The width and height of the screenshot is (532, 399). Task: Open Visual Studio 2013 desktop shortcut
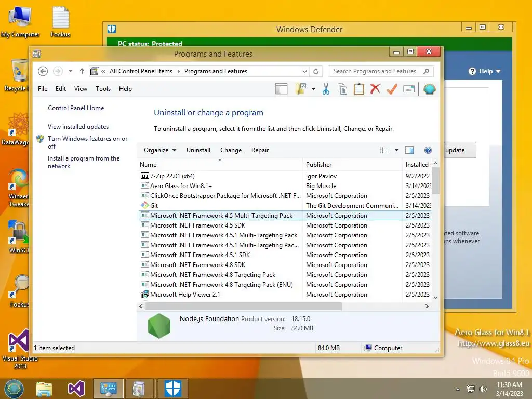coord(20,349)
